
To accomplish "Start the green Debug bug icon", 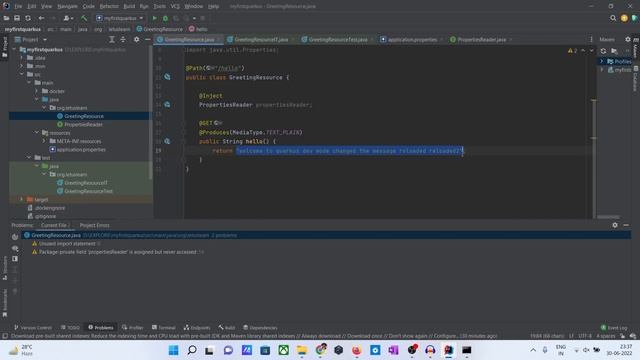I will point(165,18).
